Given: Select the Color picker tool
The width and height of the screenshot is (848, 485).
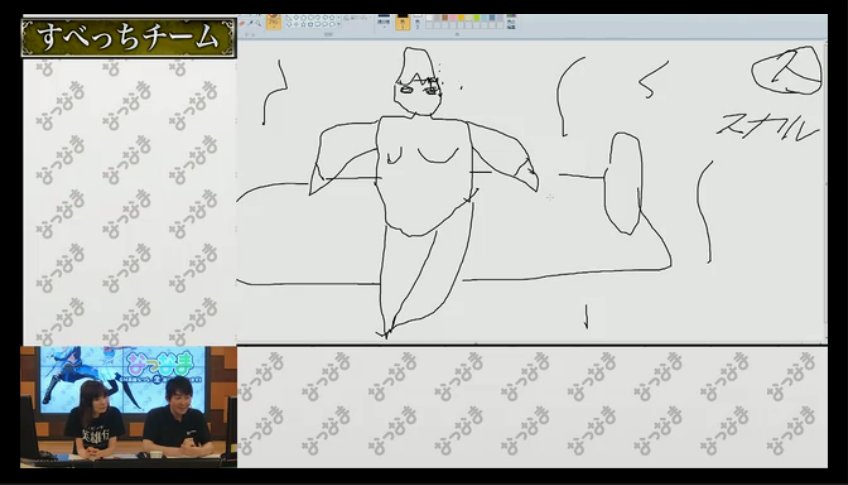Looking at the screenshot, I should click(x=250, y=23).
